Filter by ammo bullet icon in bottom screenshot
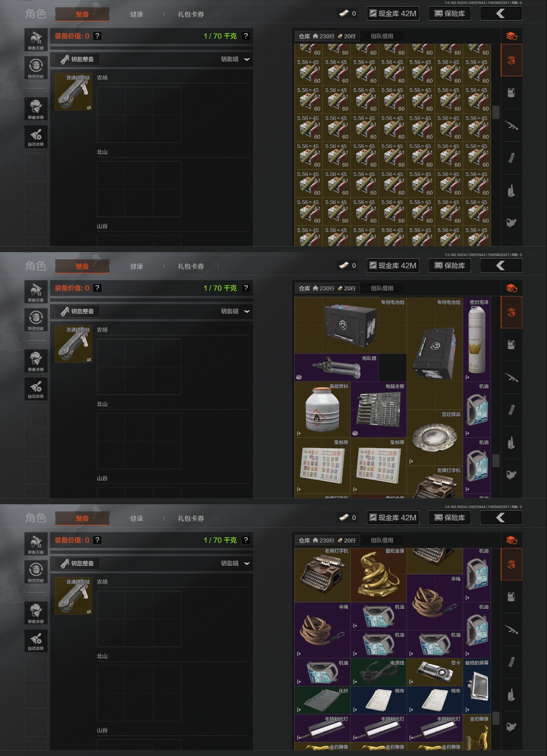 pos(511,695)
